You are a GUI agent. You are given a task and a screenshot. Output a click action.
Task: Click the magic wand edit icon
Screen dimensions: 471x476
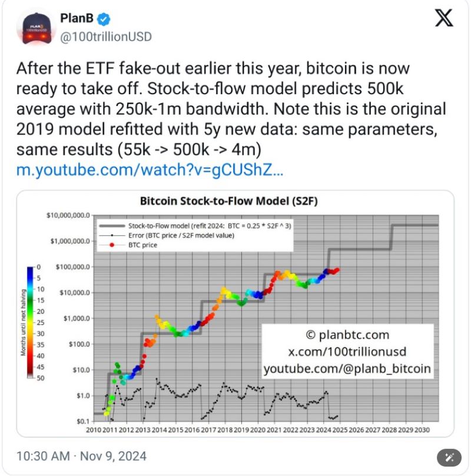449,457
